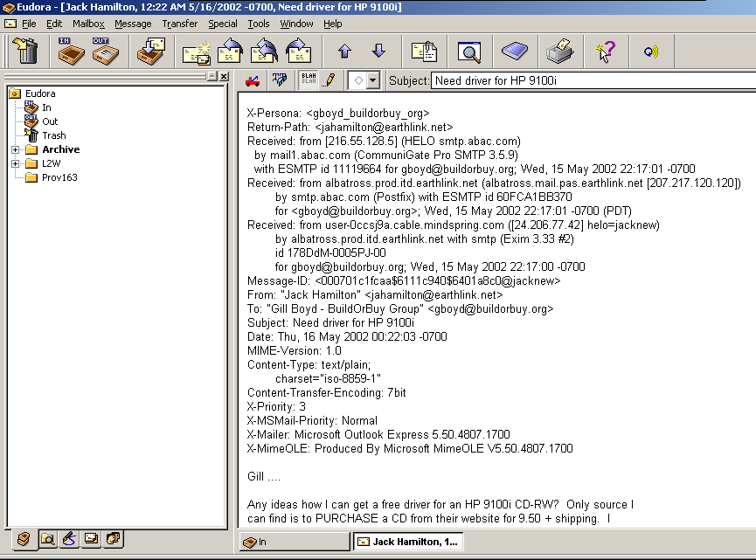The image size is (756, 560).
Task: Go to previous message with up arrow
Action: [344, 51]
